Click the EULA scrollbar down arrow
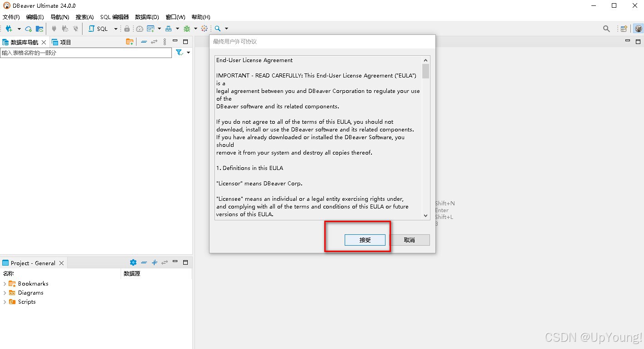644x349 pixels. click(425, 216)
